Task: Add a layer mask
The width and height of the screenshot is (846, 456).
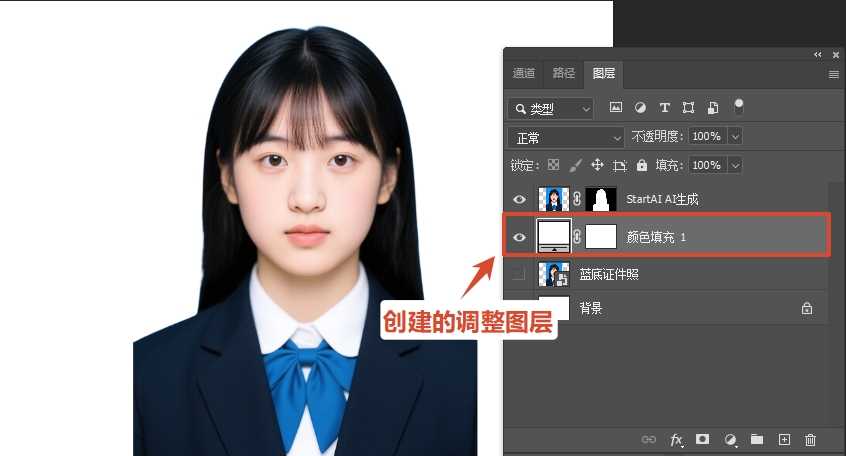Action: pyautogui.click(x=702, y=439)
